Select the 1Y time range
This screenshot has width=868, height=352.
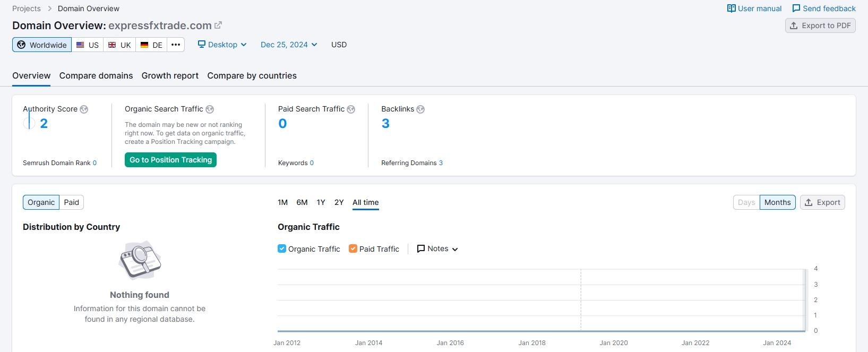(321, 202)
